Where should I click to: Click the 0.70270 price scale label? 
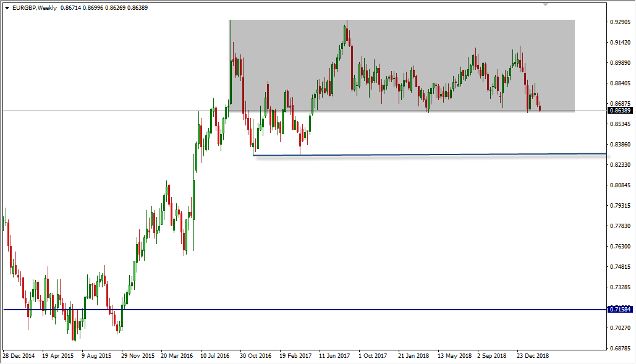[x=620, y=328]
